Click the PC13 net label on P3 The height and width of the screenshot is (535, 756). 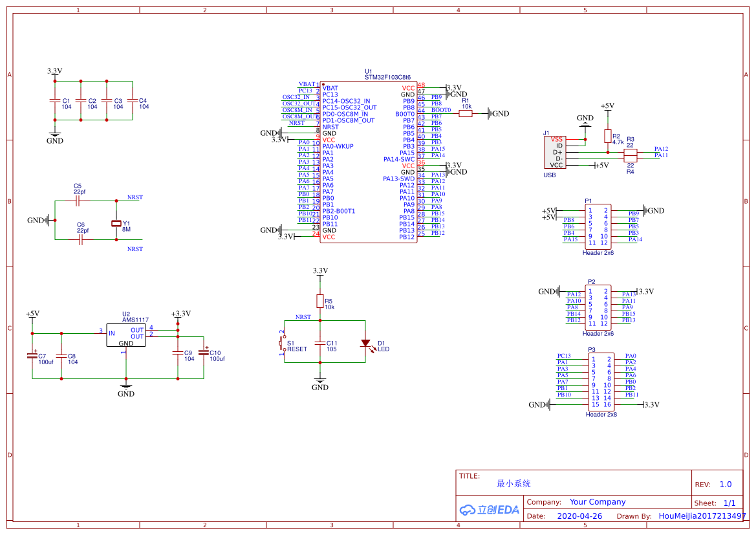point(564,356)
